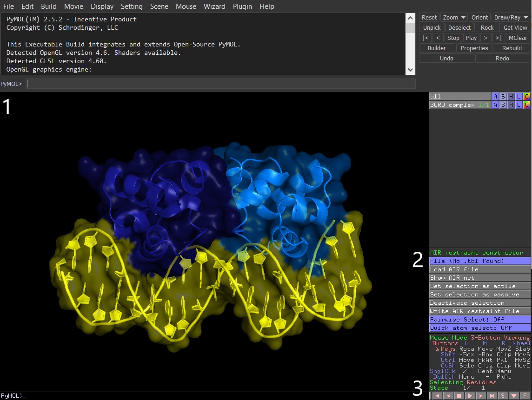Open Show menu for 'all' object

click(503, 97)
